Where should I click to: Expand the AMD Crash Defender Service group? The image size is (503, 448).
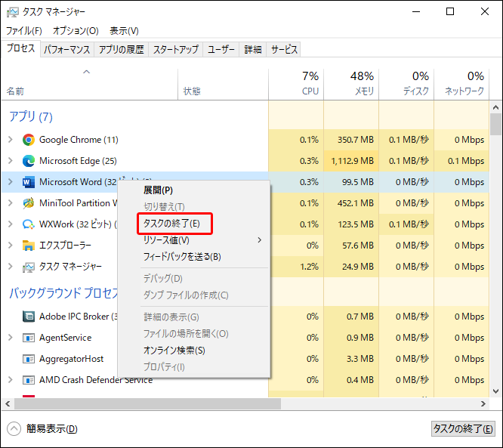point(11,380)
